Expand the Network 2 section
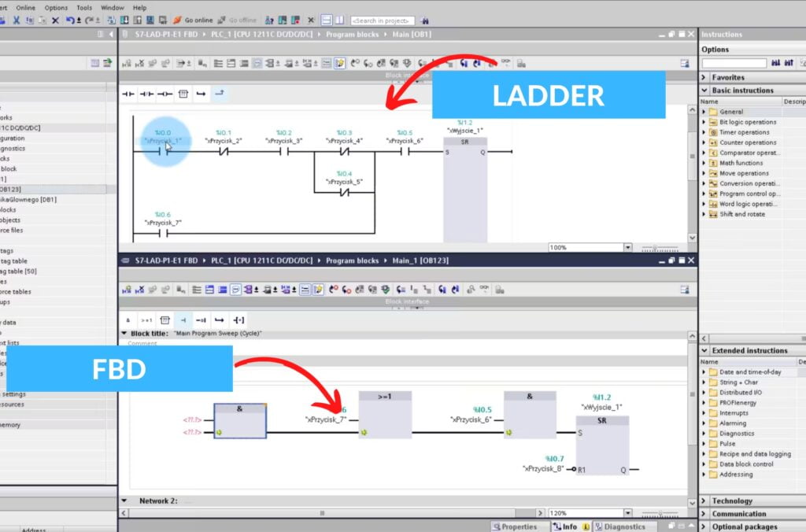 (x=124, y=501)
